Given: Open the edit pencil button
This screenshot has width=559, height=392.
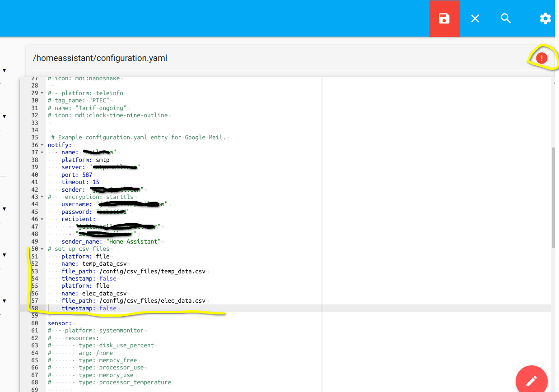Looking at the screenshot, I should (531, 380).
